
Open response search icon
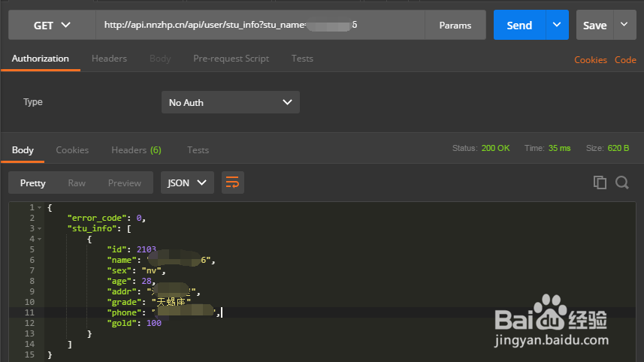coord(621,183)
